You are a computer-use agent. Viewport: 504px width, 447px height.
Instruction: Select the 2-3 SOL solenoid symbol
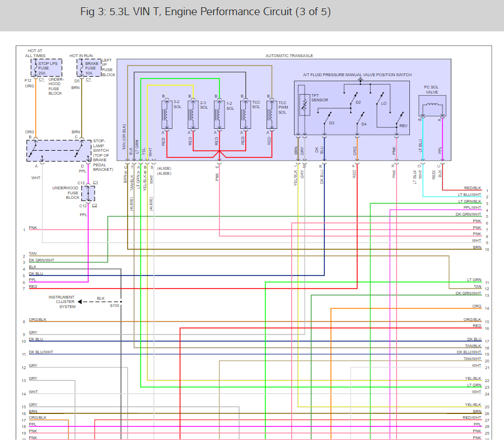click(x=193, y=114)
